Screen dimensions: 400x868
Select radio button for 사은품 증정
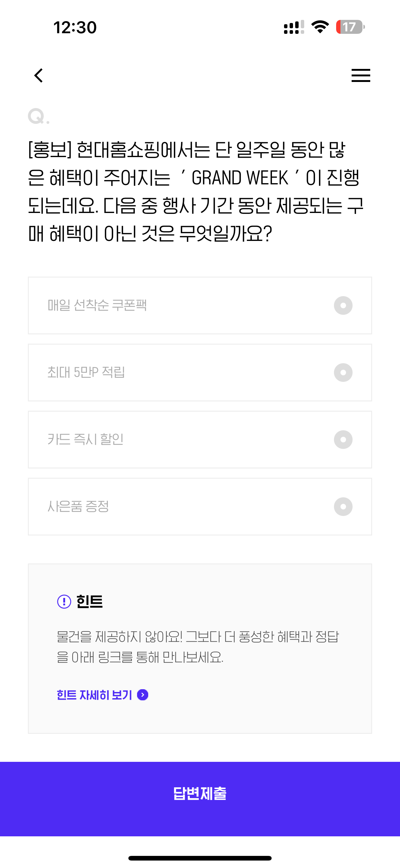tap(343, 507)
